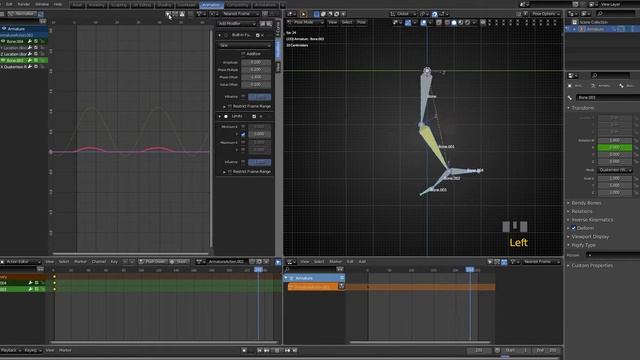Open the Action Editor mode dropdown
The width and height of the screenshot is (640, 360).
coord(21,262)
